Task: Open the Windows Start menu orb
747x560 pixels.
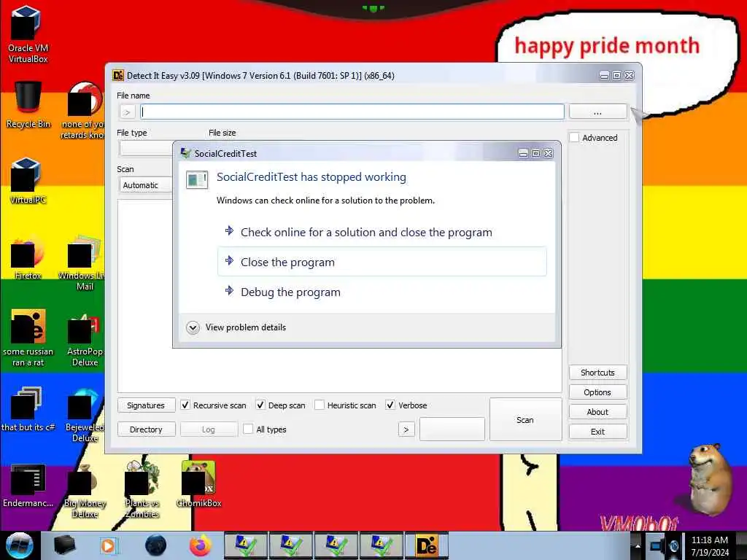Action: (x=19, y=545)
